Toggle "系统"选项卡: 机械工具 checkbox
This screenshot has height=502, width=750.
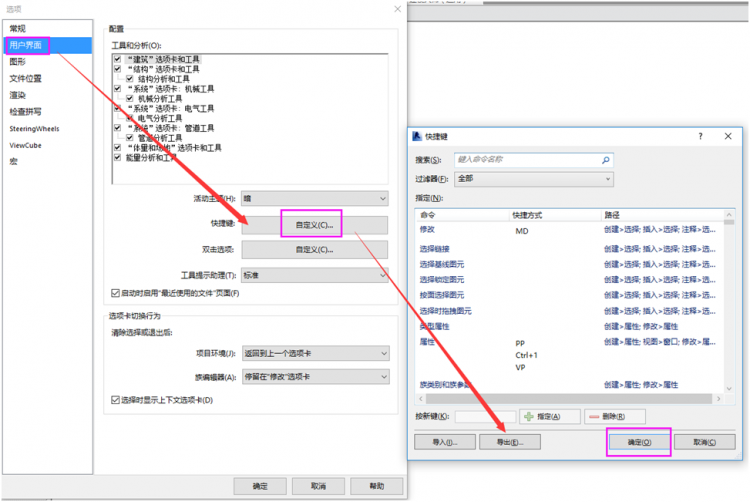[x=117, y=88]
